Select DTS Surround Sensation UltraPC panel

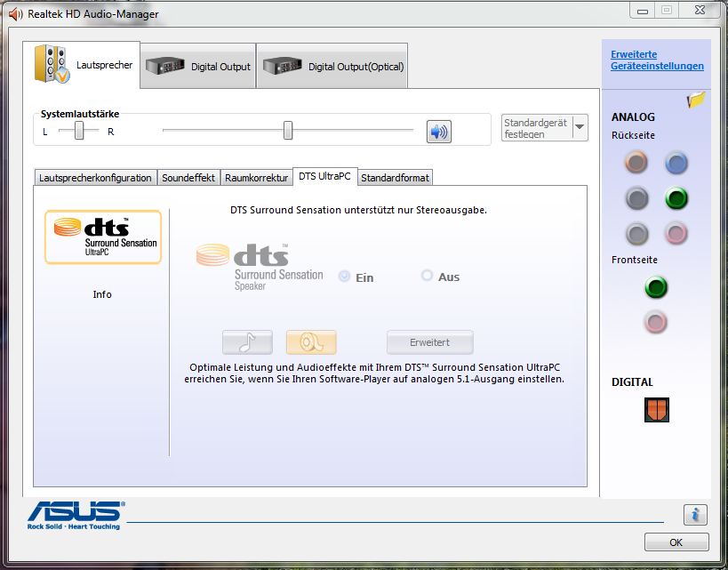pos(103,237)
